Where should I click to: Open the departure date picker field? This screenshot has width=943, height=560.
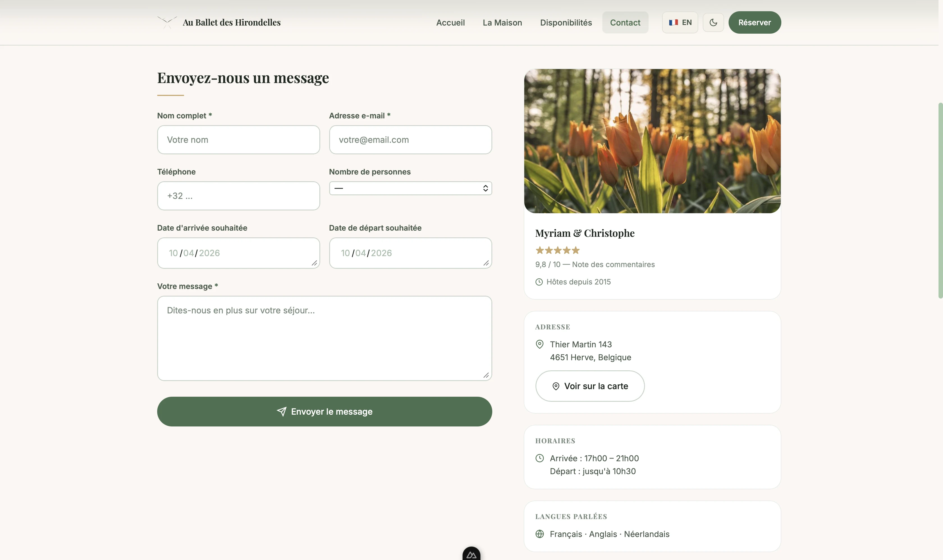[410, 253]
